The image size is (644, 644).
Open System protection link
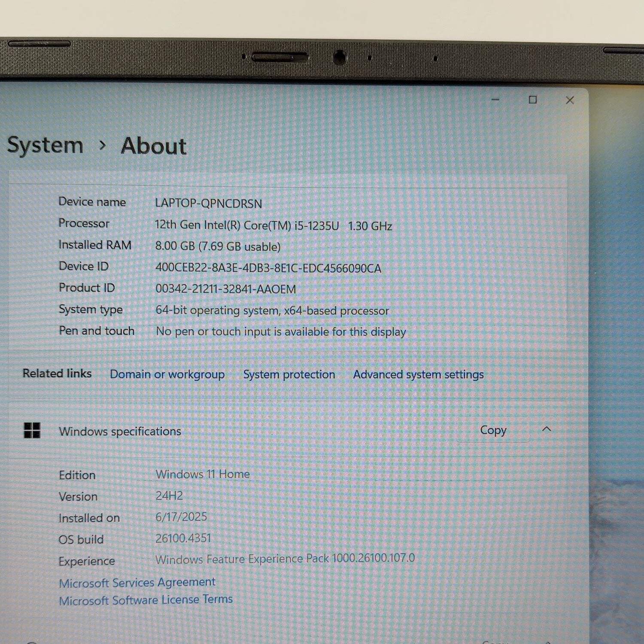[289, 374]
